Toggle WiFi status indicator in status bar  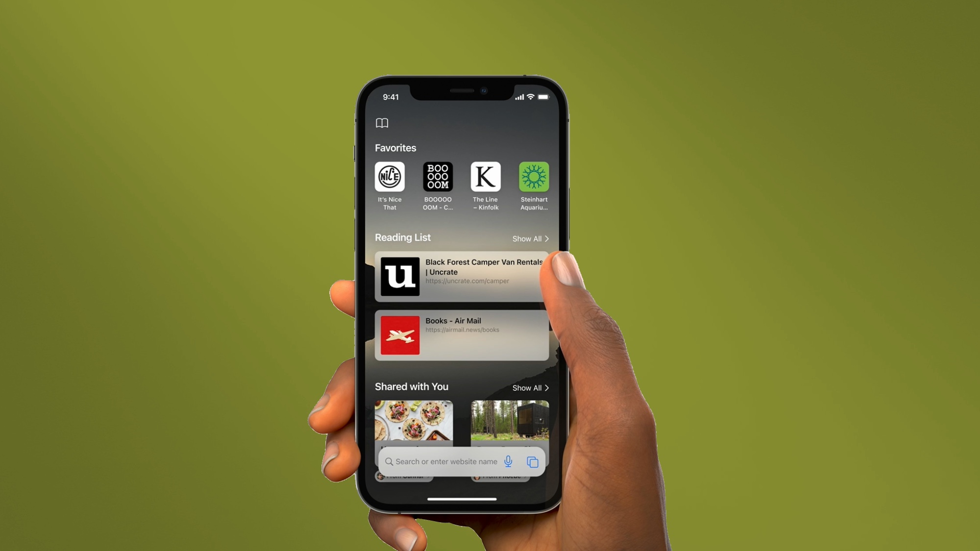pyautogui.click(x=529, y=96)
